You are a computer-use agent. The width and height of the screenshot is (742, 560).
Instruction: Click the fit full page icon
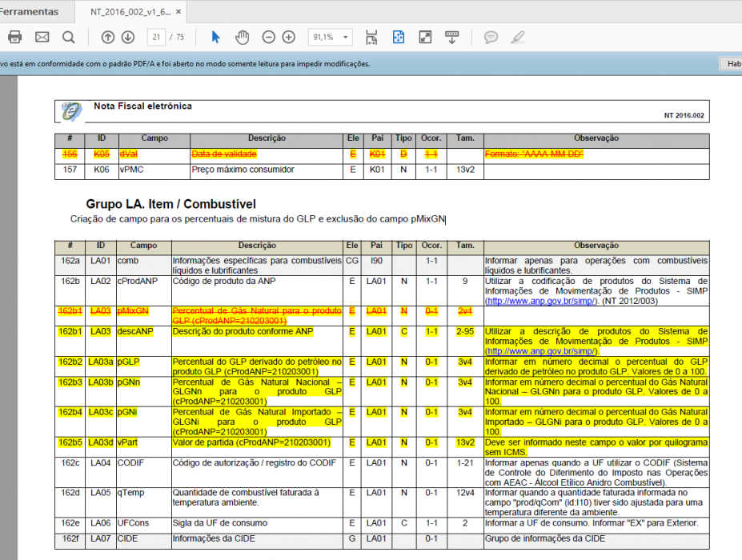[399, 37]
